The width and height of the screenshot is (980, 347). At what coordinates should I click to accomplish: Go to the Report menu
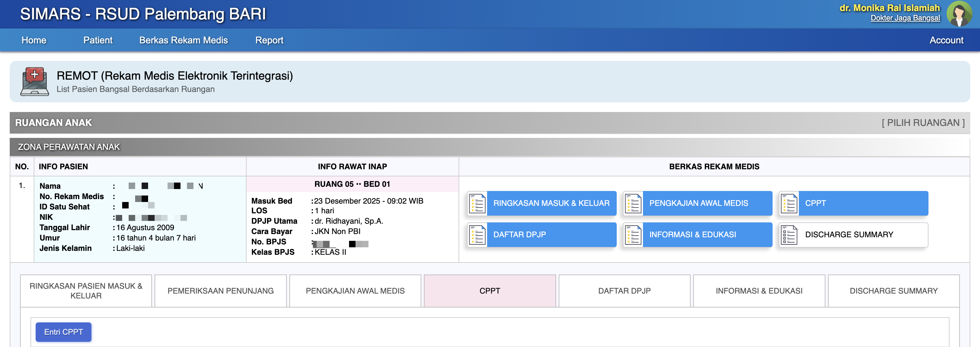pyautogui.click(x=269, y=40)
